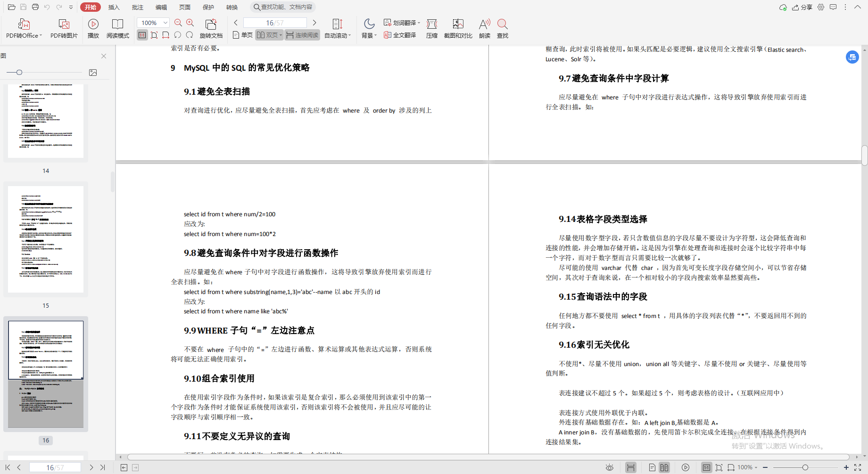Screen dimensions: 868x474
Task: Open the 查找 search tool
Action: (502, 28)
